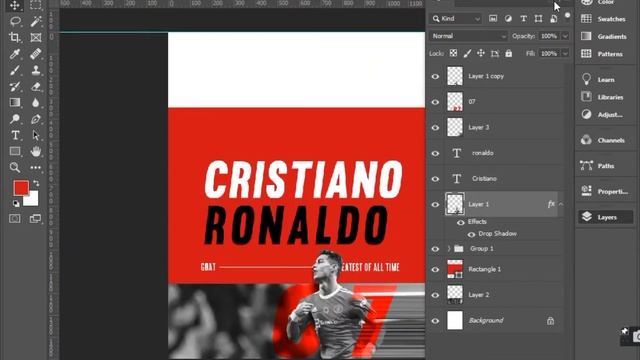Select the Zoom tool
Viewport: 640px width, 360px height.
click(x=15, y=167)
